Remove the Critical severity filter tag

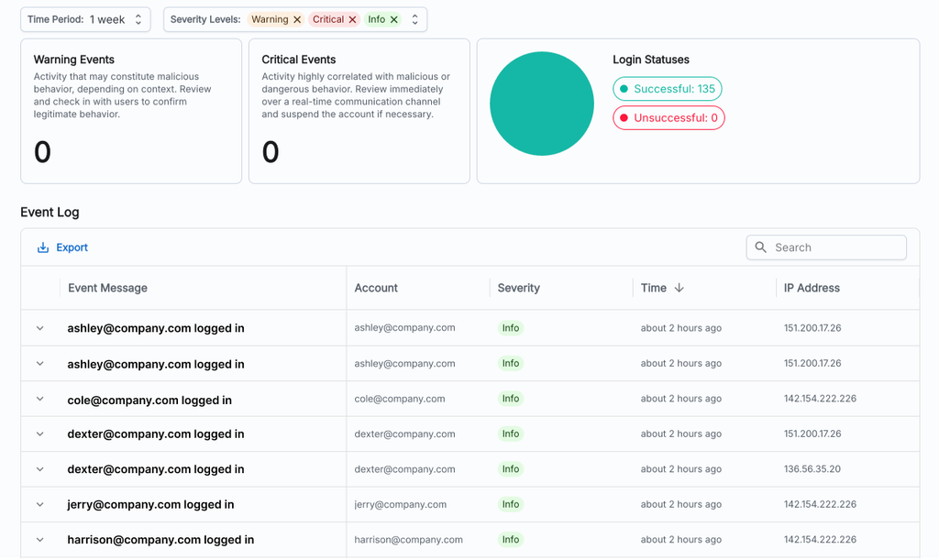click(x=352, y=19)
